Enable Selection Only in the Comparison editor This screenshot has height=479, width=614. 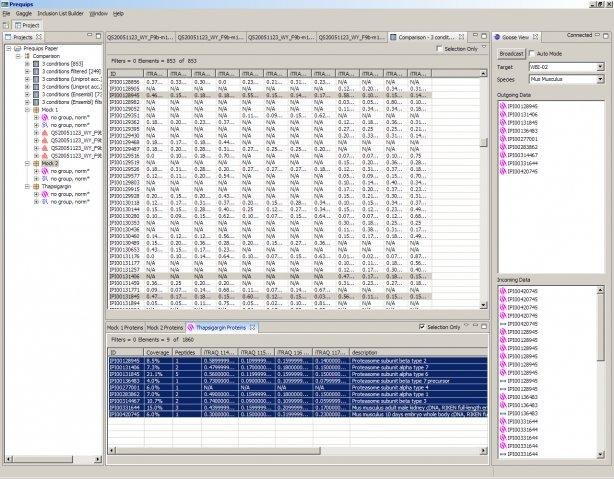(439, 49)
